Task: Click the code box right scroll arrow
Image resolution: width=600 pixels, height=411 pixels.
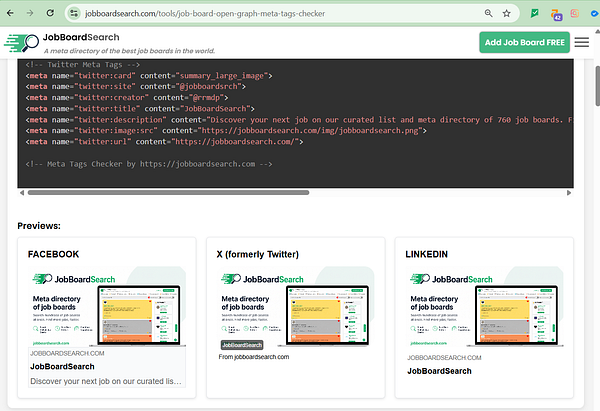Action: click(569, 192)
